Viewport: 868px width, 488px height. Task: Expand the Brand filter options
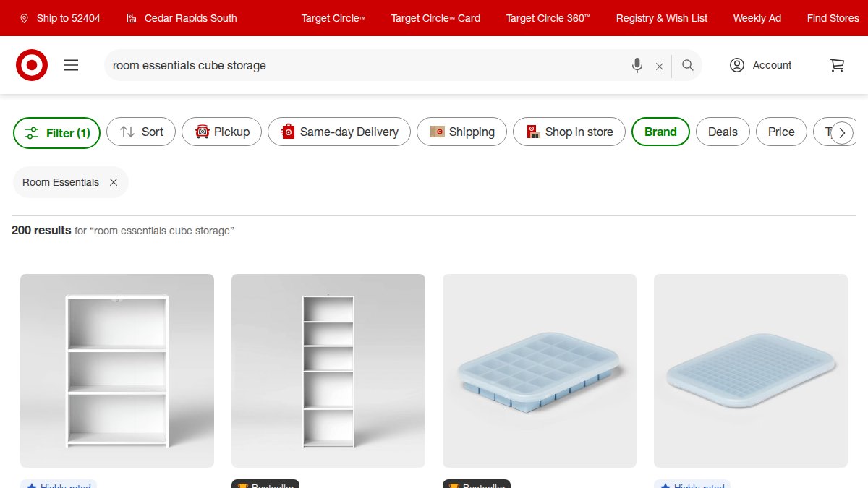(660, 132)
